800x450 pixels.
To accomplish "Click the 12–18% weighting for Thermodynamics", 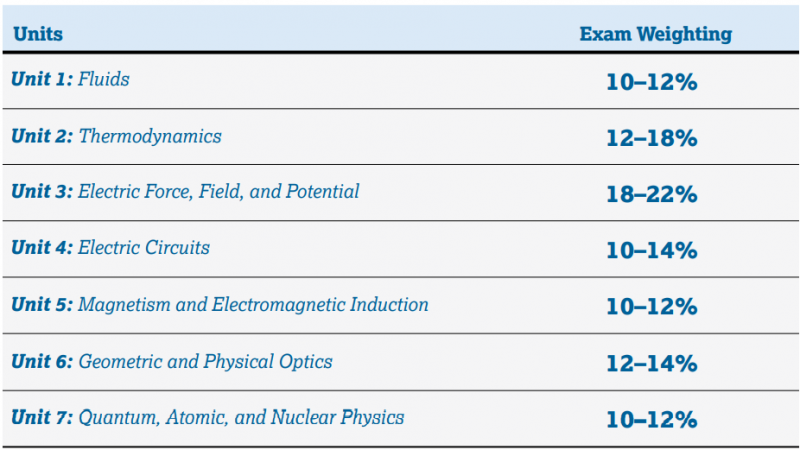I will coord(652,138).
